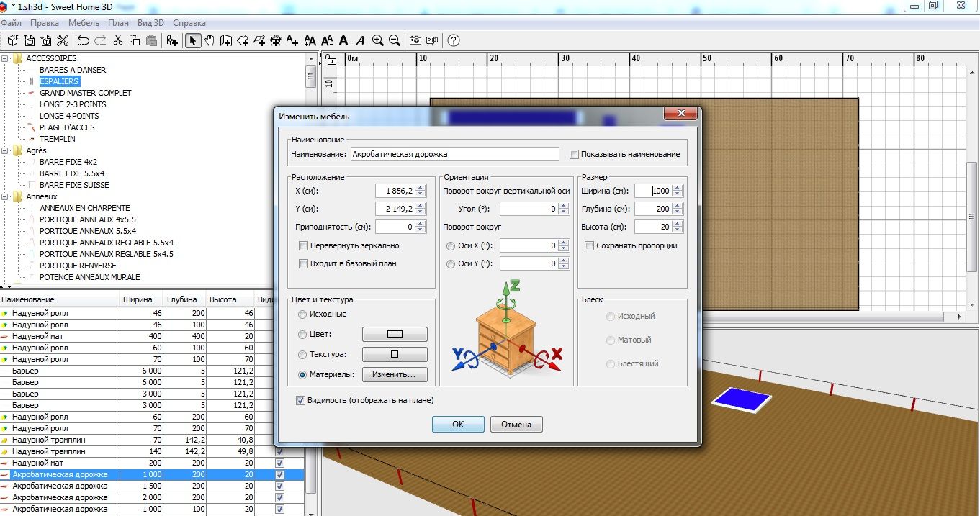Select the Цвет radio button

click(x=302, y=335)
